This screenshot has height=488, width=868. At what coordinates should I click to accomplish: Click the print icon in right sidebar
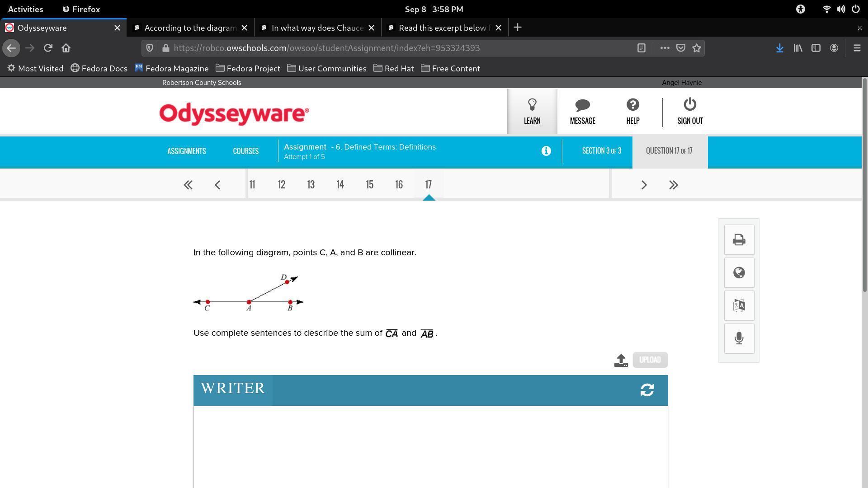click(x=739, y=239)
